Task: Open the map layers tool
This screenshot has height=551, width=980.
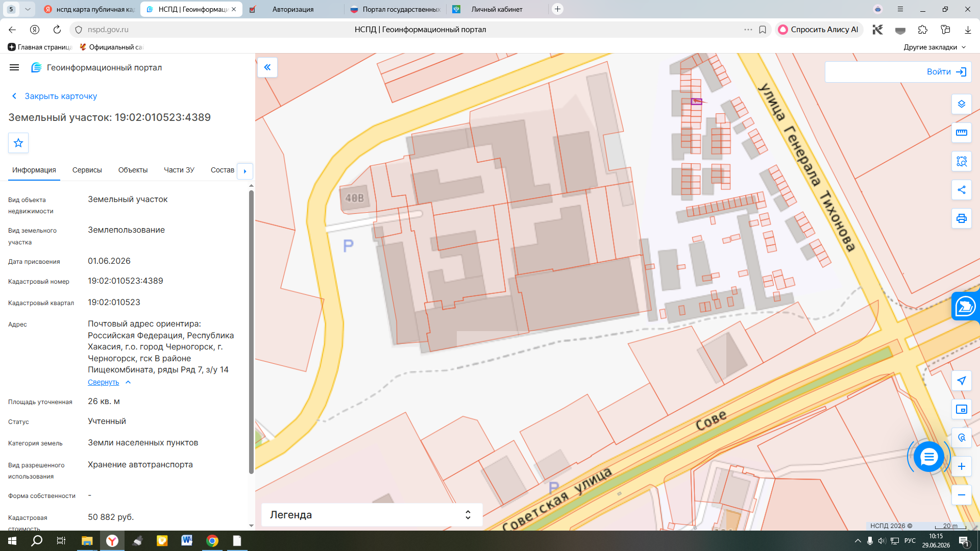Action: (x=962, y=104)
